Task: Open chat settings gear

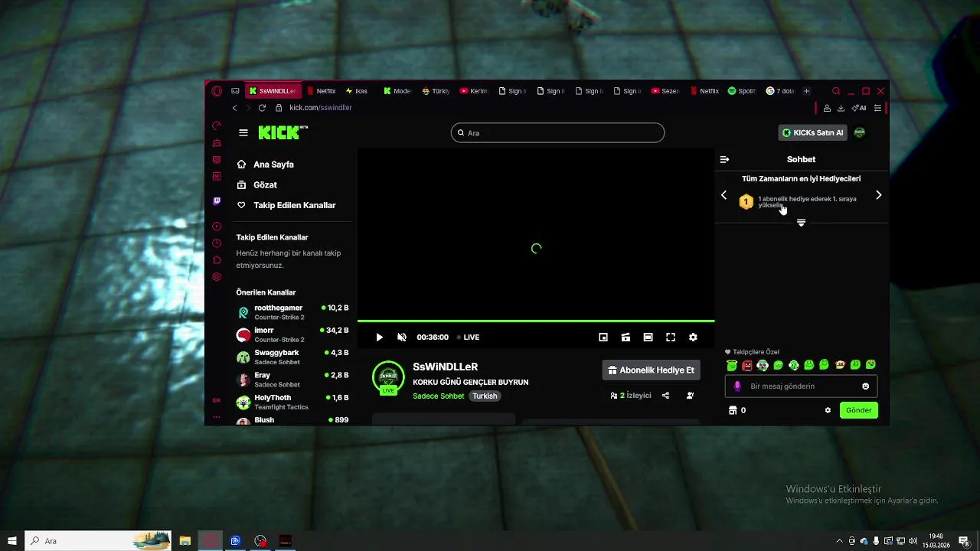Action: click(828, 411)
